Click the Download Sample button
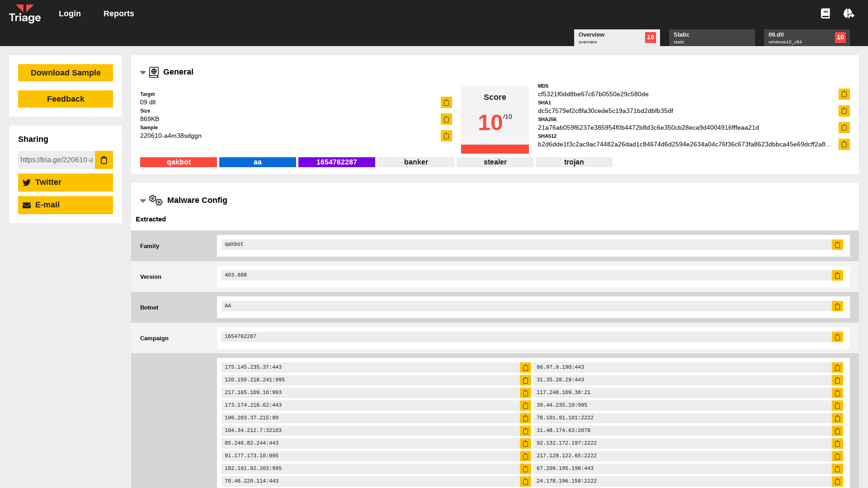The image size is (868, 488). pos(65,72)
